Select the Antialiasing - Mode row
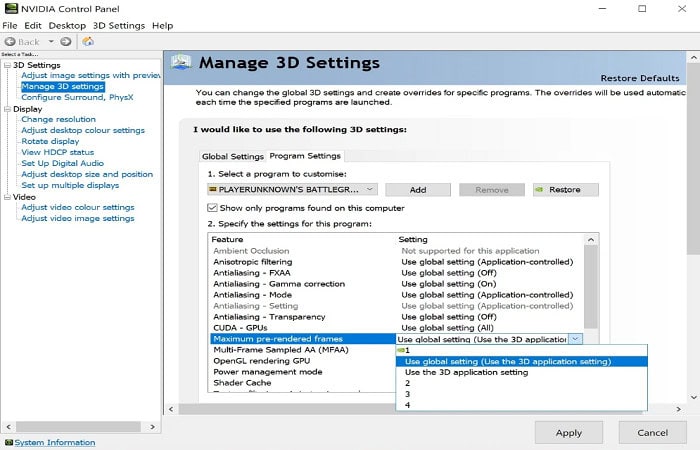Image resolution: width=700 pixels, height=450 pixels. (396, 295)
